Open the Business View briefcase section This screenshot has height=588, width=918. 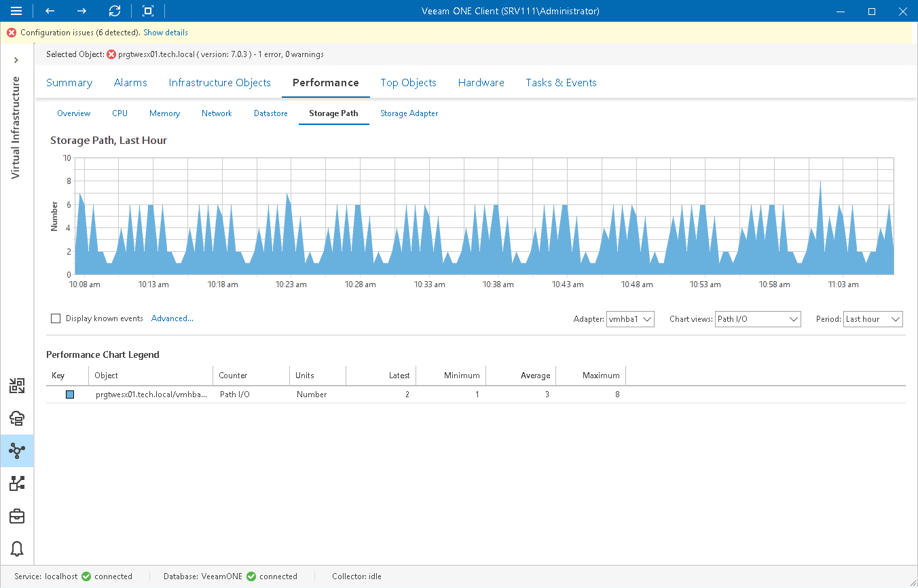coord(17,516)
